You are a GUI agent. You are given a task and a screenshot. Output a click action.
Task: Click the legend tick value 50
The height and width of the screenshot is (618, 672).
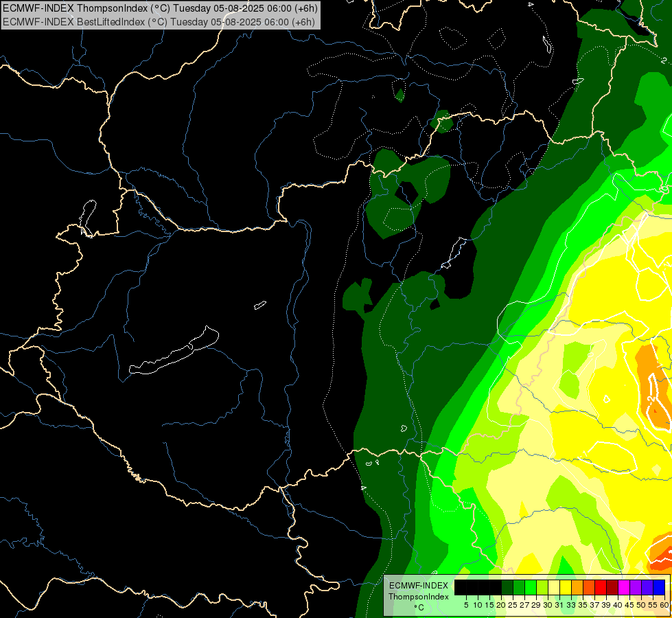(x=641, y=605)
